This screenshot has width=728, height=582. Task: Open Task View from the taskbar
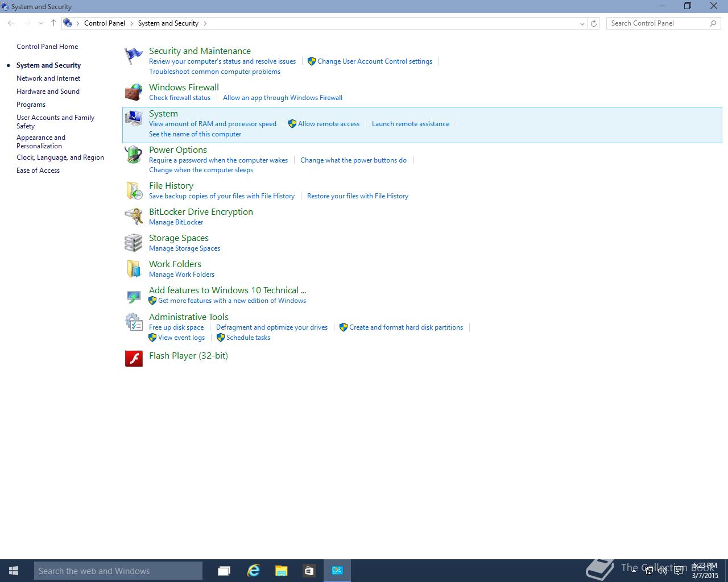[224, 571]
